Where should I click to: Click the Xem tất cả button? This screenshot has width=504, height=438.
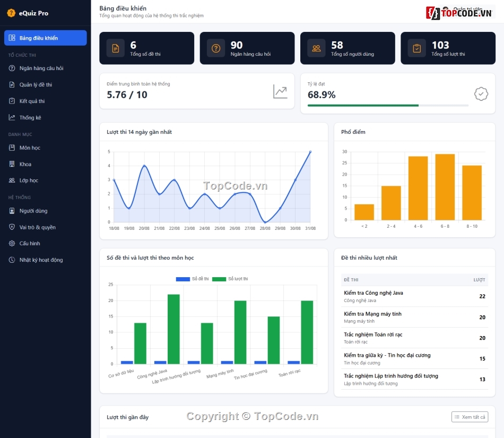pyautogui.click(x=470, y=417)
